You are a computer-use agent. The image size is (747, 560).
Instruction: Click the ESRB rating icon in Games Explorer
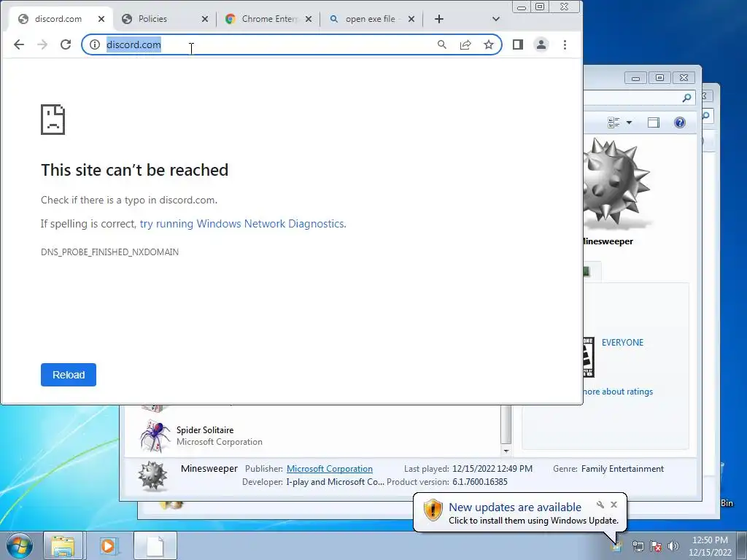pos(589,357)
